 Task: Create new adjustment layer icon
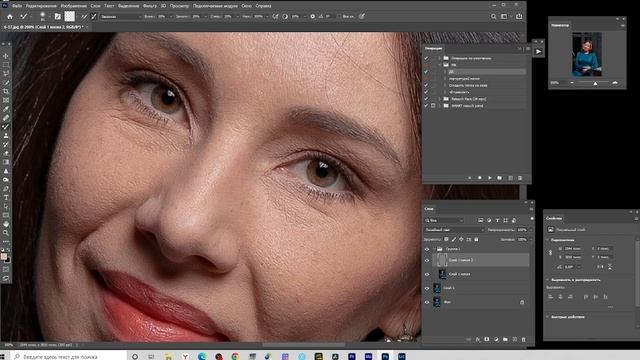point(496,339)
